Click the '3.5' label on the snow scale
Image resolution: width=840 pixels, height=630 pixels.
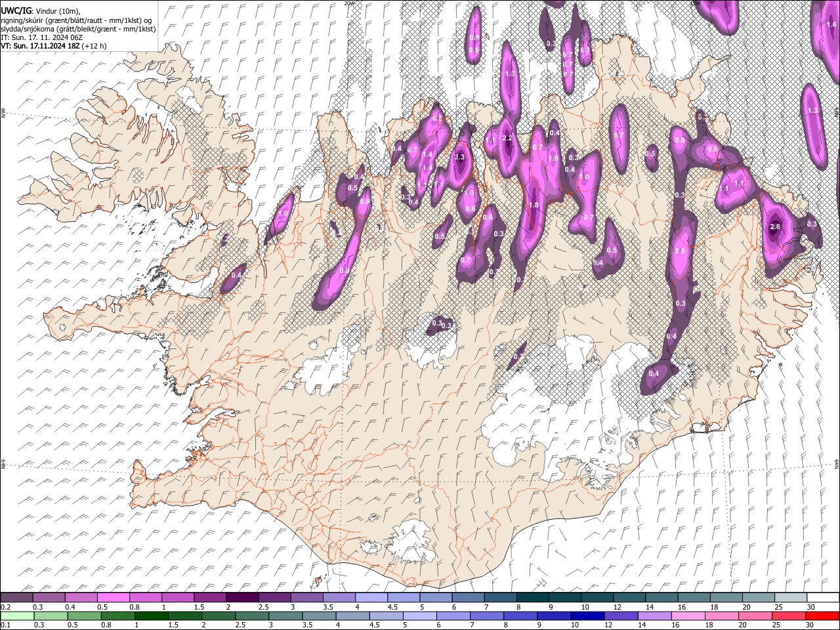click(327, 607)
